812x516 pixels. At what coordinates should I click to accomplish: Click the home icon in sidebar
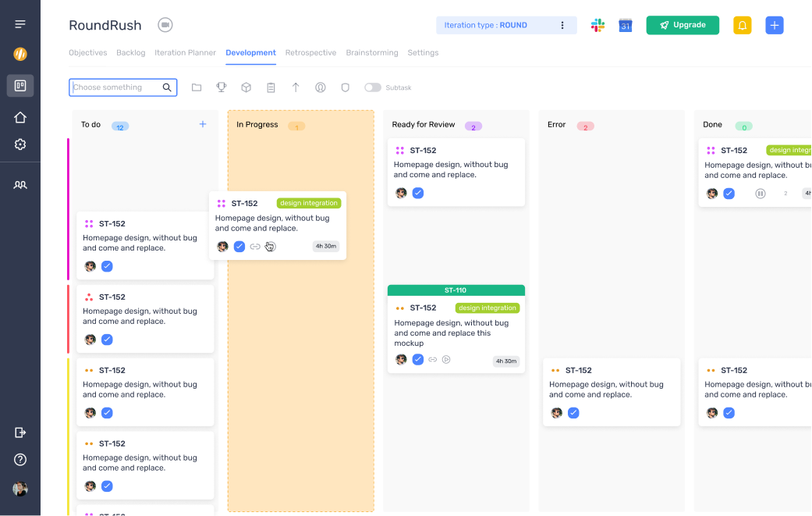(20, 117)
